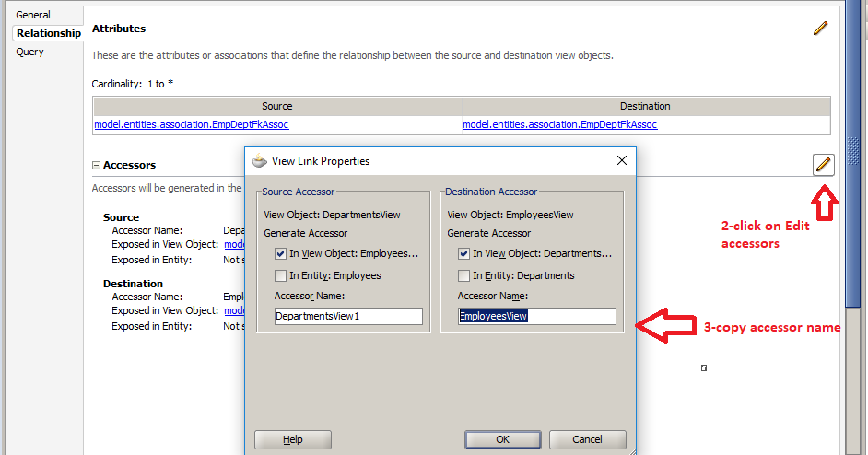This screenshot has height=455, width=868.
Task: Open the General tab
Action: pyautogui.click(x=33, y=15)
